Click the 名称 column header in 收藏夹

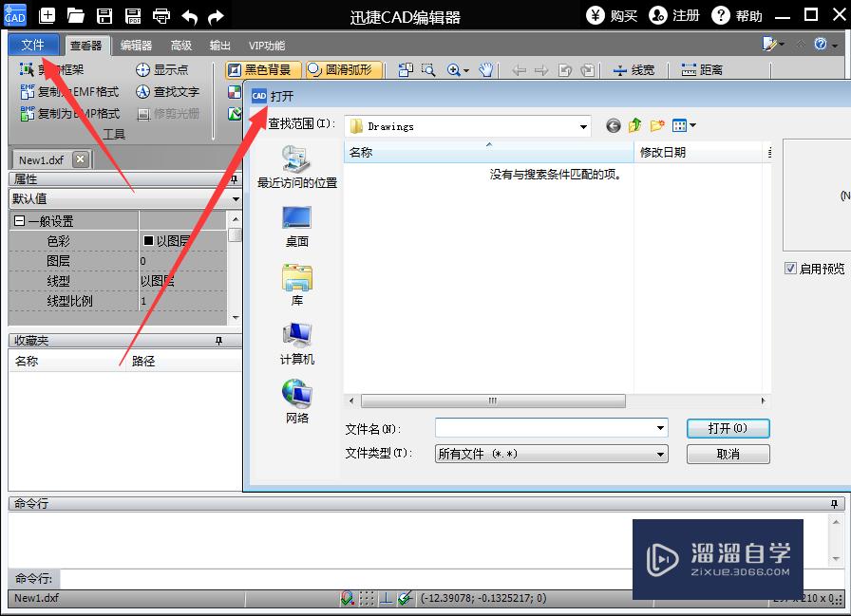tap(67, 361)
